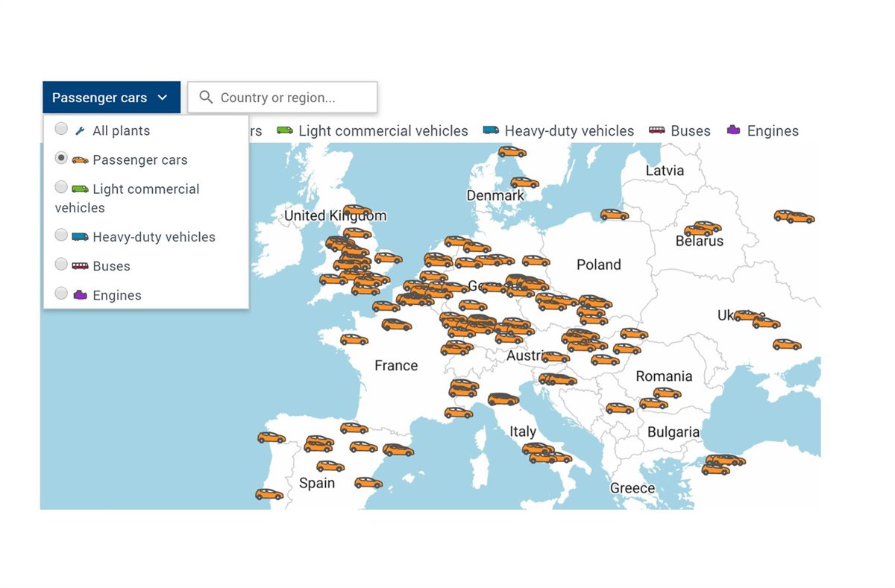This screenshot has height=588, width=895.
Task: Choose Heavy-duty vehicles from the dropdown list
Action: coord(154,237)
